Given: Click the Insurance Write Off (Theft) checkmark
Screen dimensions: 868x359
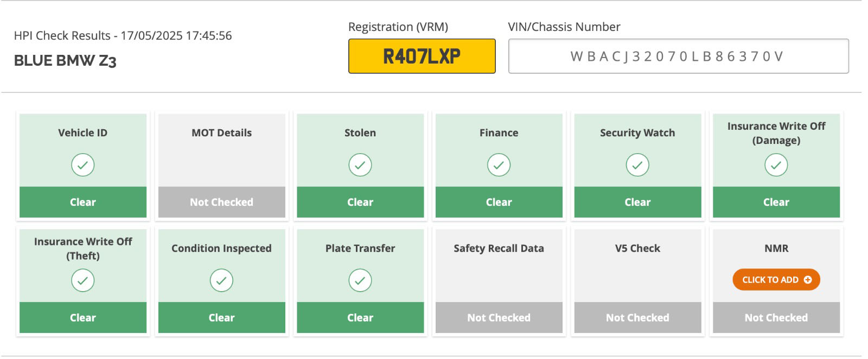Looking at the screenshot, I should tap(83, 281).
